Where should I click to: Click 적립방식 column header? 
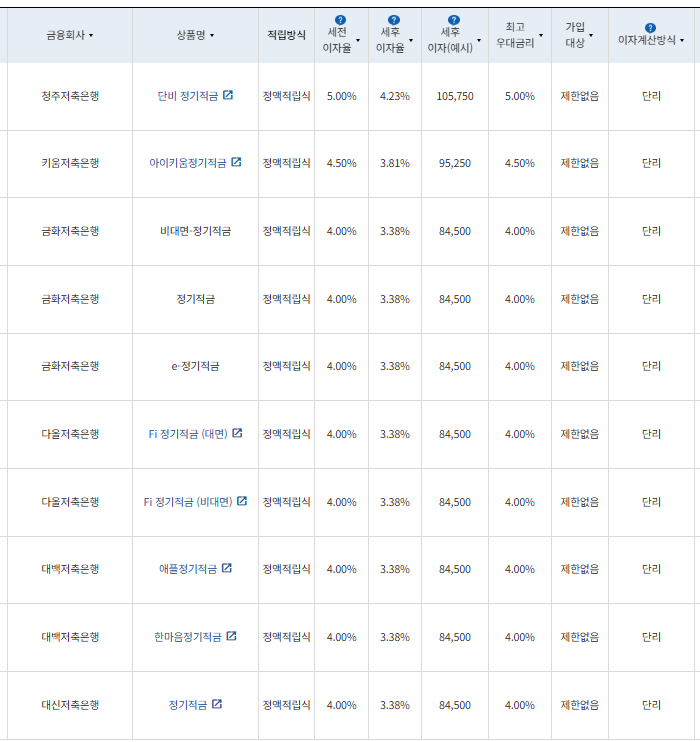click(286, 35)
